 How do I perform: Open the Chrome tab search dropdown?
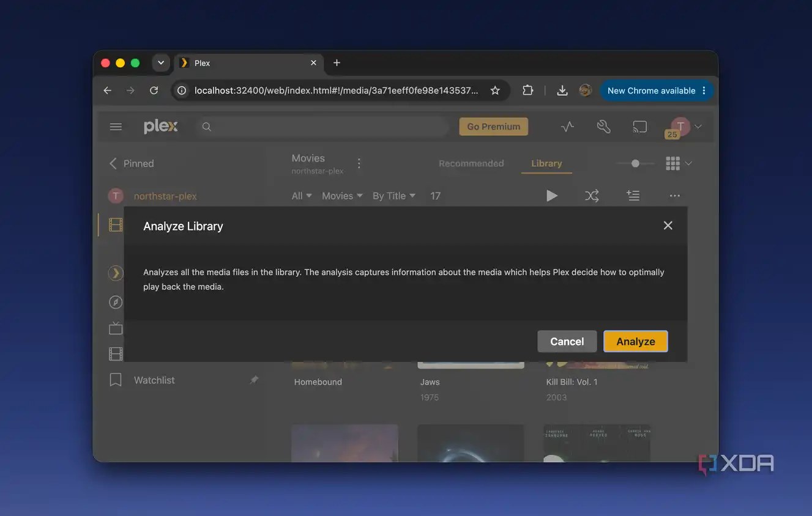(161, 63)
